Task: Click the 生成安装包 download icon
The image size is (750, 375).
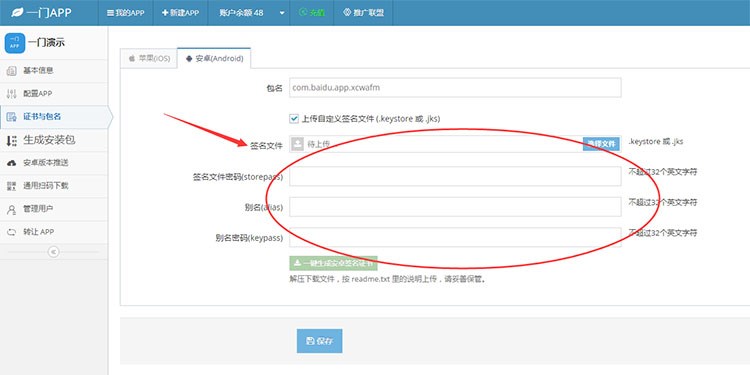Action: pyautogui.click(x=11, y=140)
